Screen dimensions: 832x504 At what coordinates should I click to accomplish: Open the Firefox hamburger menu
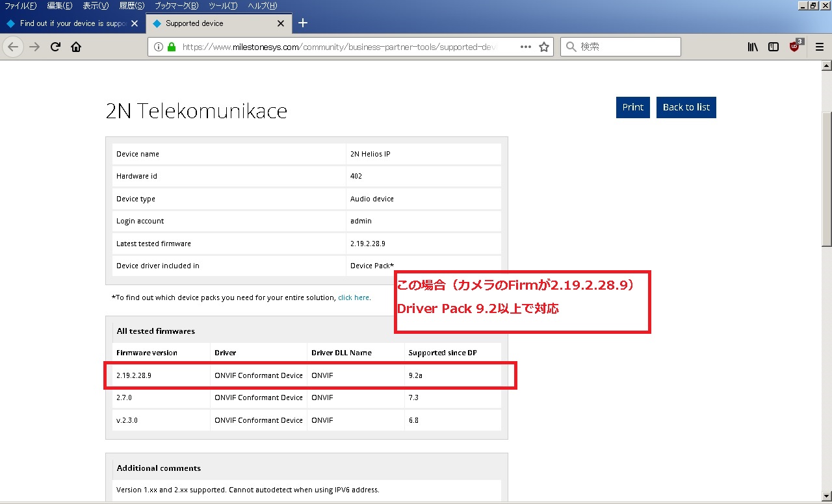coord(820,47)
